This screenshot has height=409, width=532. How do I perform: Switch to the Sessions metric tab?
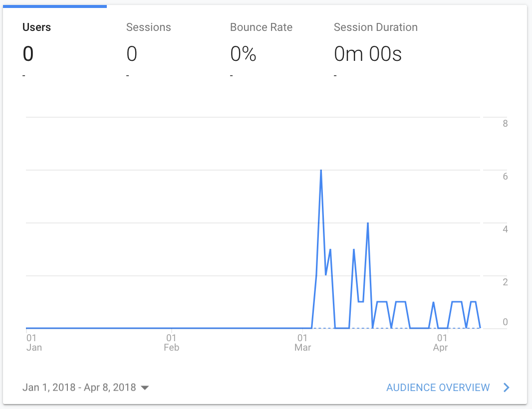point(159,47)
